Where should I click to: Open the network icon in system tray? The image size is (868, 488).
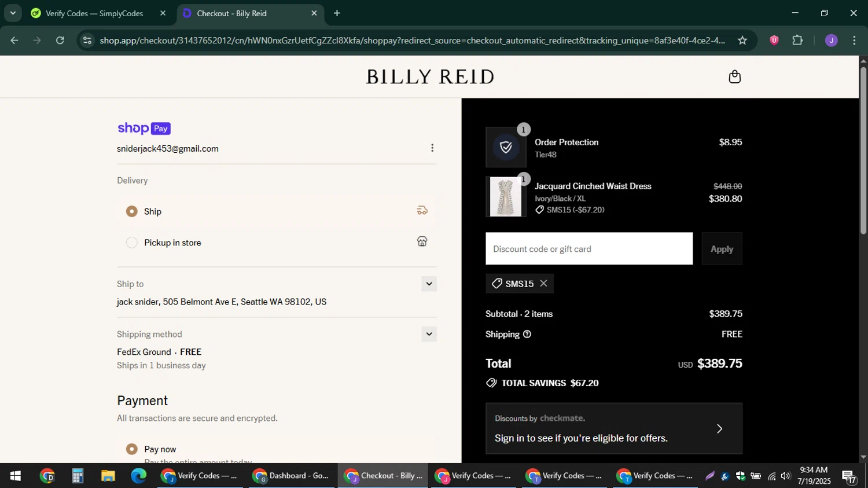771,476
